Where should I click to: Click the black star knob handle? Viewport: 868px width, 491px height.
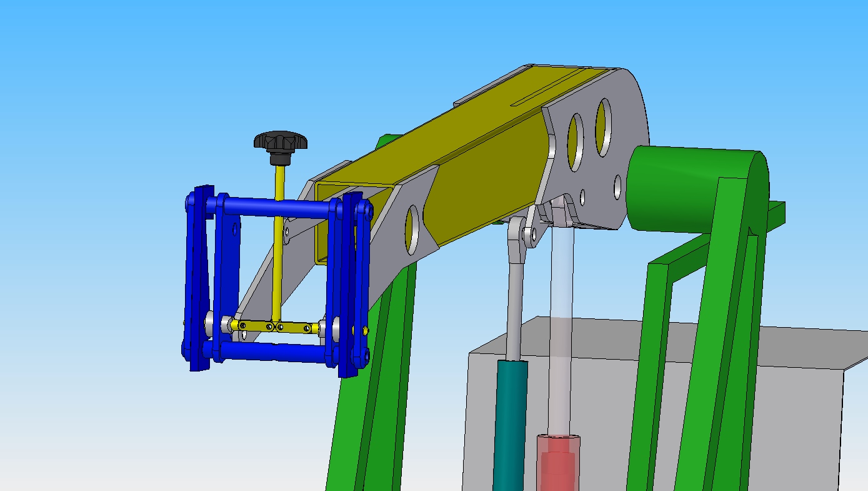pos(281,141)
